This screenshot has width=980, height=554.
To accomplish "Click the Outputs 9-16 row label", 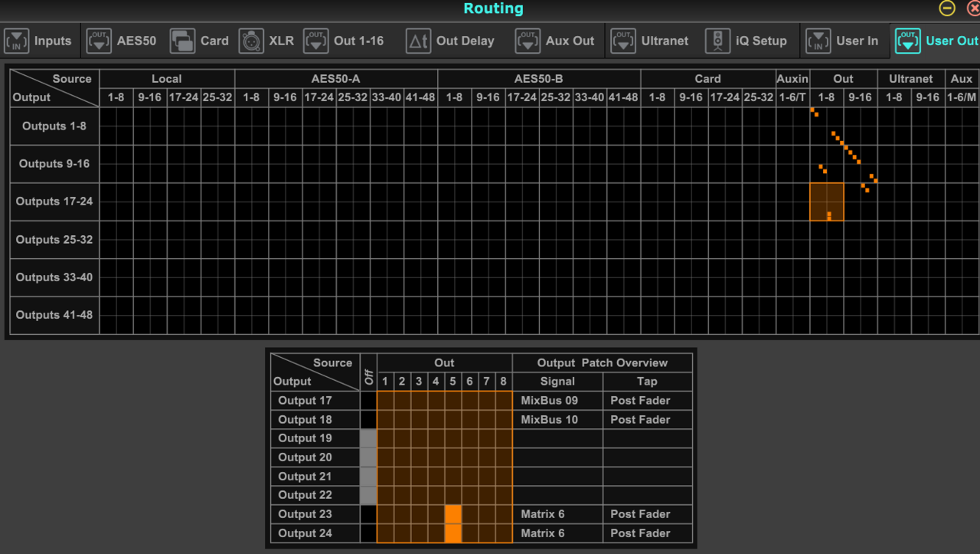I will 54,164.
